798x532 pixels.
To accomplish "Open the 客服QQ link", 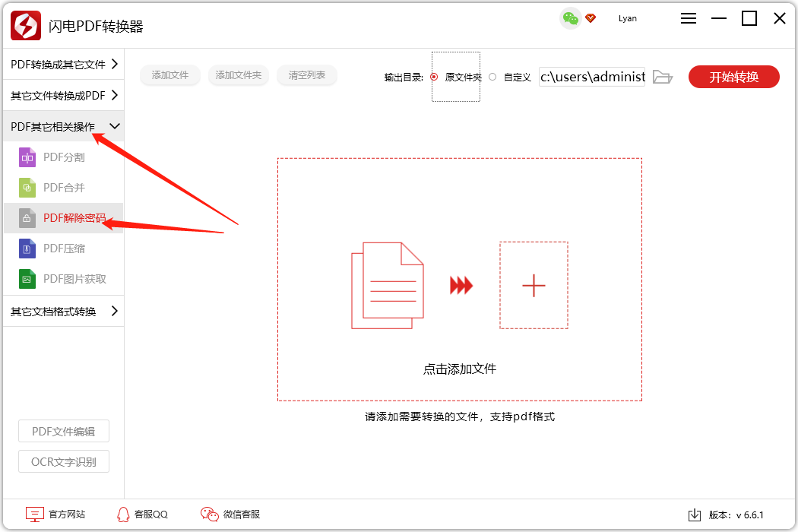I will pos(151,515).
